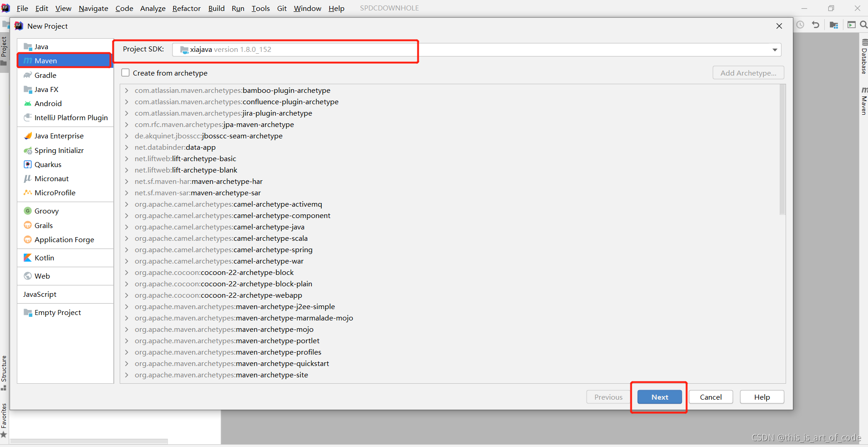Expand maven-archetype-quickstart entry
Image resolution: width=868 pixels, height=447 pixels.
click(127, 363)
